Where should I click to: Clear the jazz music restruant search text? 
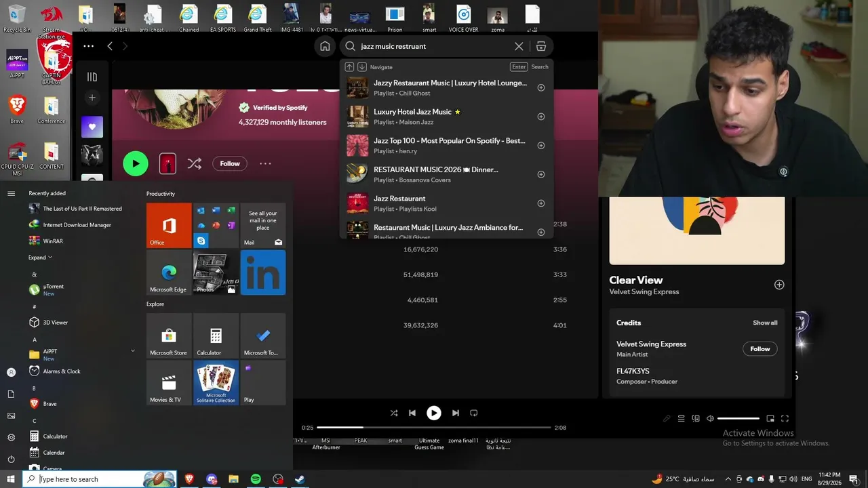coord(519,46)
